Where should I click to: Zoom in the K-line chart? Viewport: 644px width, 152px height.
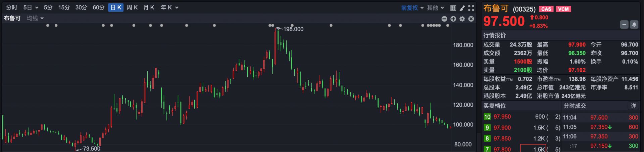pos(453,19)
